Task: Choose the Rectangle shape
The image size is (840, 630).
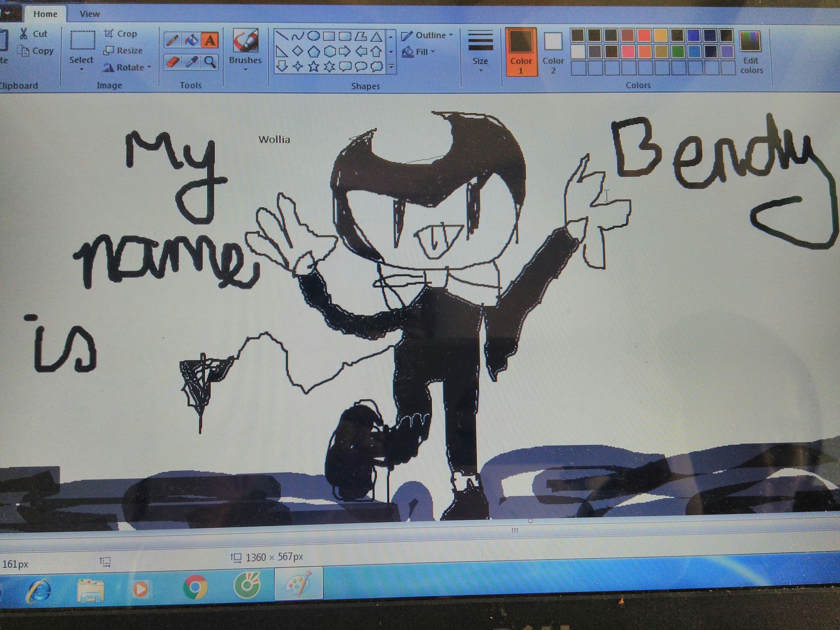Action: pyautogui.click(x=329, y=36)
